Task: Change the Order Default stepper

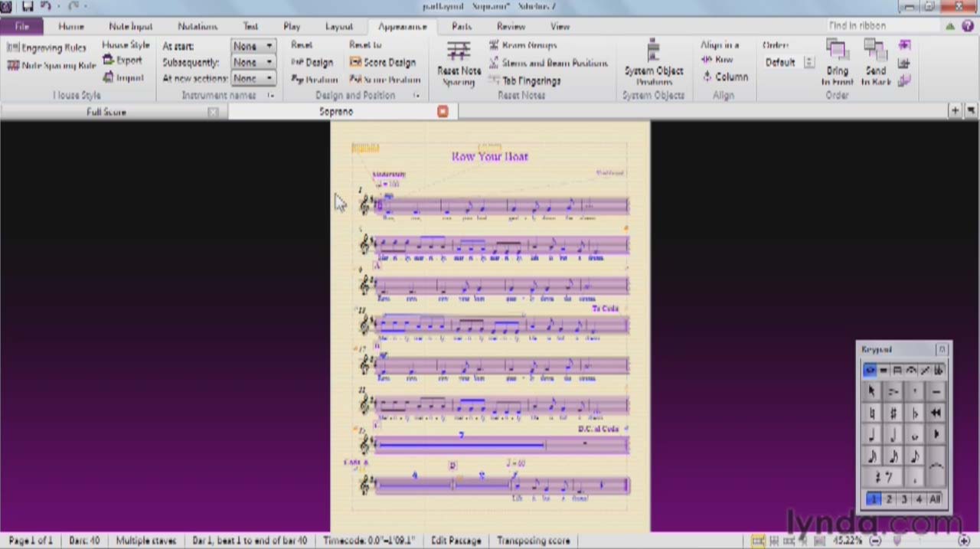Action: pyautogui.click(x=808, y=62)
